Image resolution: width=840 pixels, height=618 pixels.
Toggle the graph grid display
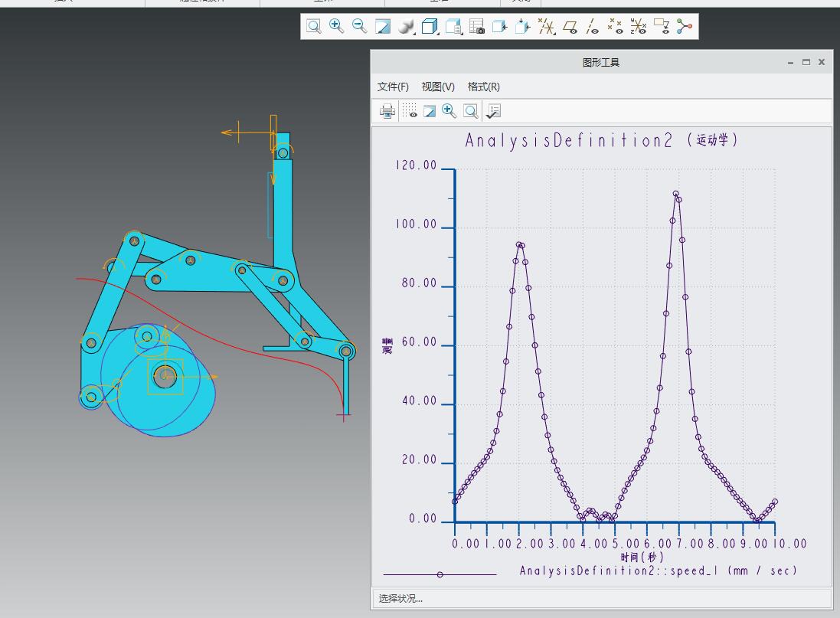(410, 111)
